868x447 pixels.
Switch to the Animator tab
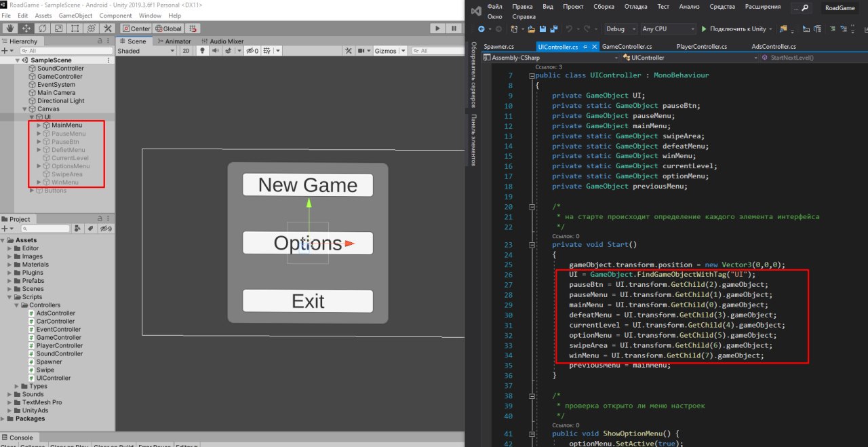(x=174, y=41)
